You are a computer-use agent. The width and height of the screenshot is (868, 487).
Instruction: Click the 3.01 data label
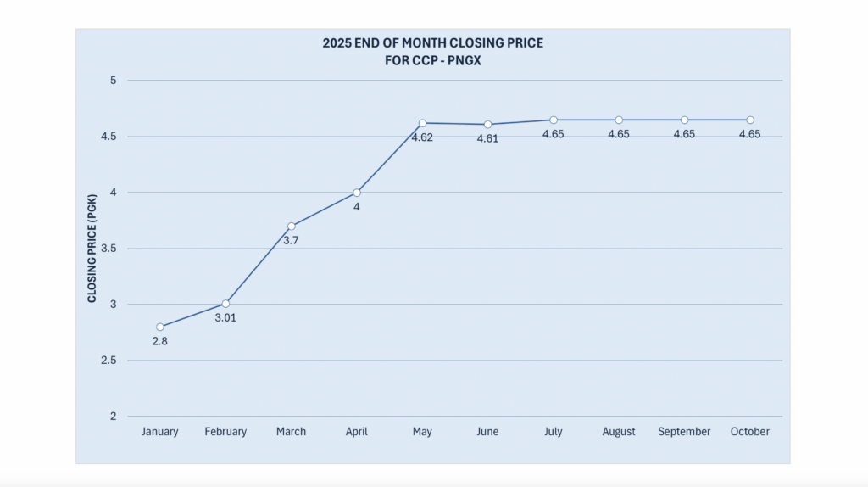click(225, 317)
